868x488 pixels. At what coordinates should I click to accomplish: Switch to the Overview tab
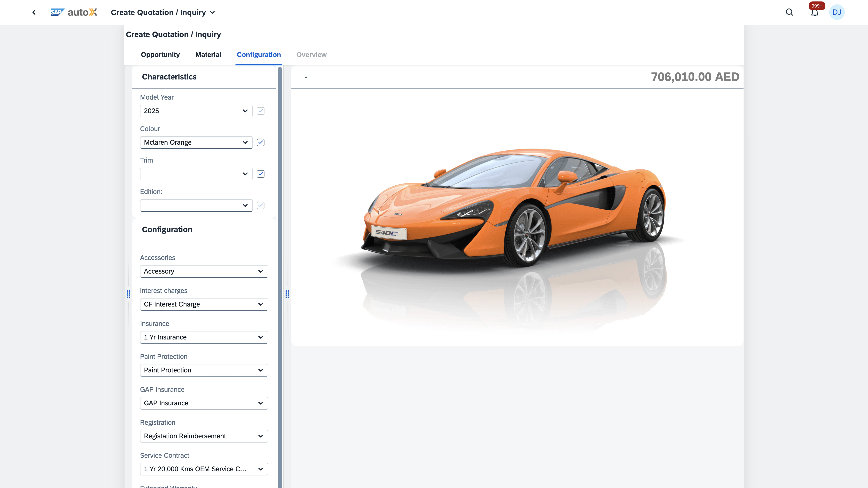pyautogui.click(x=311, y=55)
